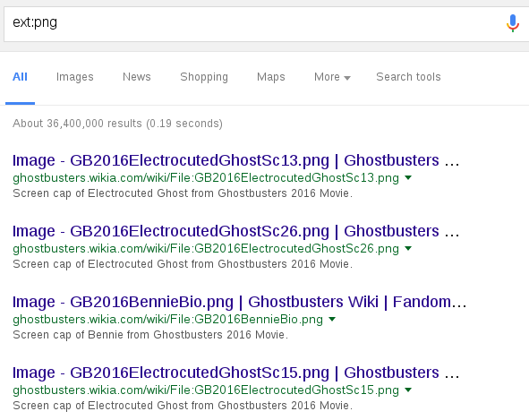Open Search tools options
The image size is (529, 420).
tap(408, 77)
